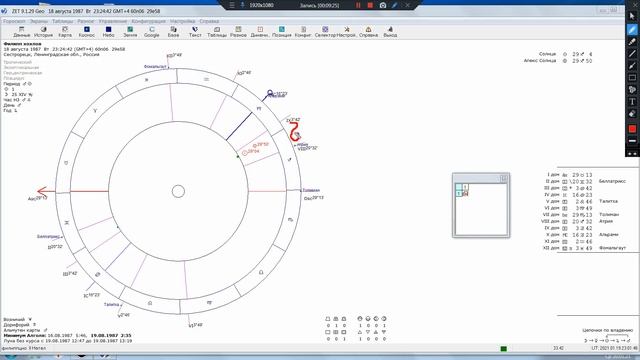Take a screenshot with recorder camera icon
640x360 pixels.
tap(383, 5)
